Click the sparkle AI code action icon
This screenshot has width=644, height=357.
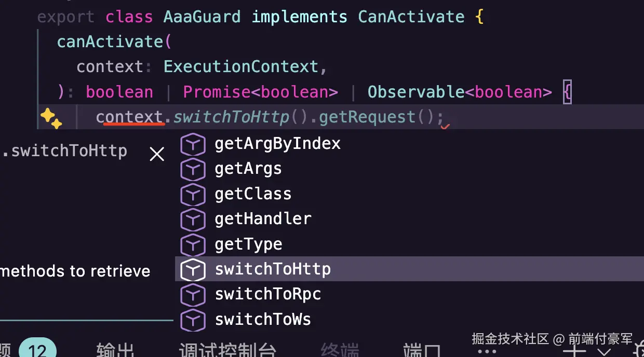(x=51, y=118)
